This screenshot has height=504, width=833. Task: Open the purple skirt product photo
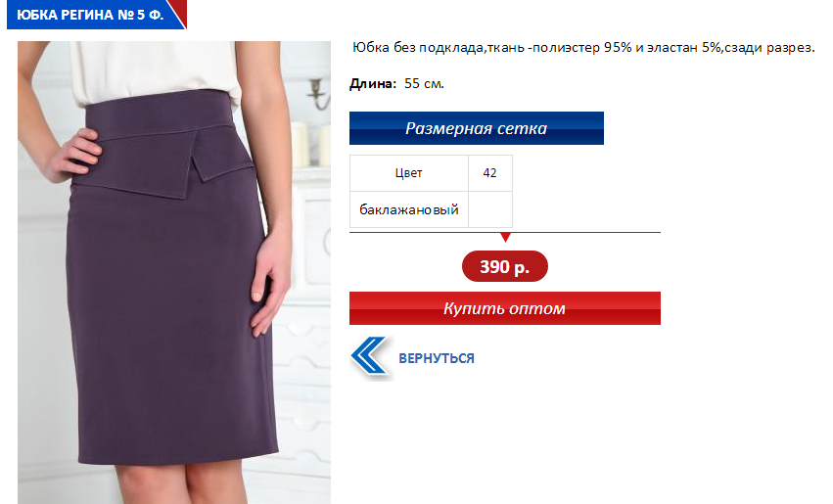tap(174, 272)
